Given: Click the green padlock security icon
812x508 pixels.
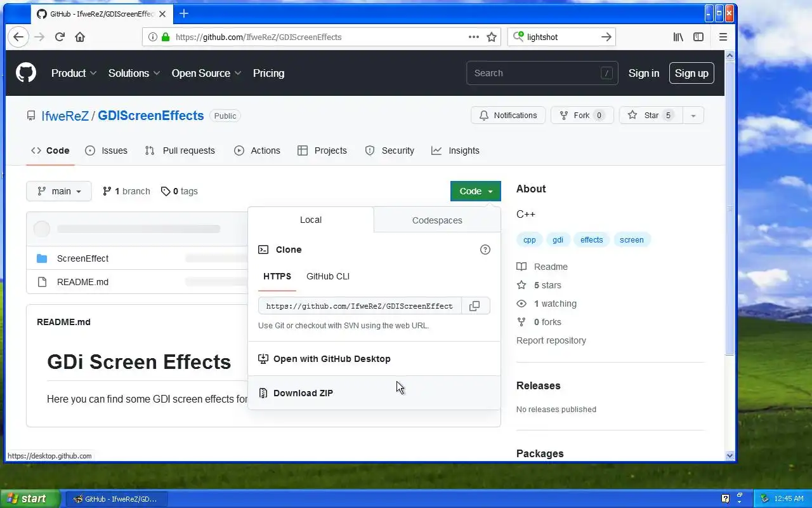Looking at the screenshot, I should (166, 37).
